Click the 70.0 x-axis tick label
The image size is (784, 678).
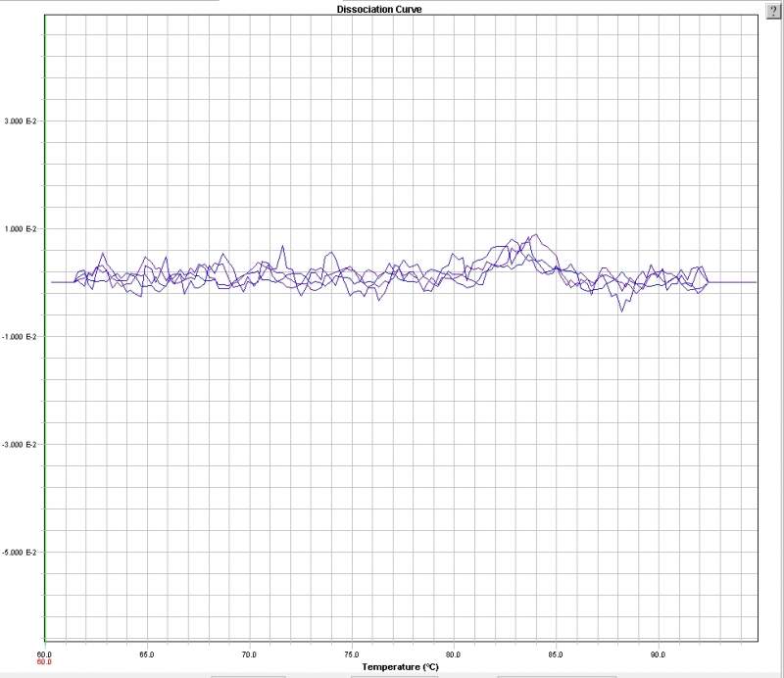(x=249, y=654)
